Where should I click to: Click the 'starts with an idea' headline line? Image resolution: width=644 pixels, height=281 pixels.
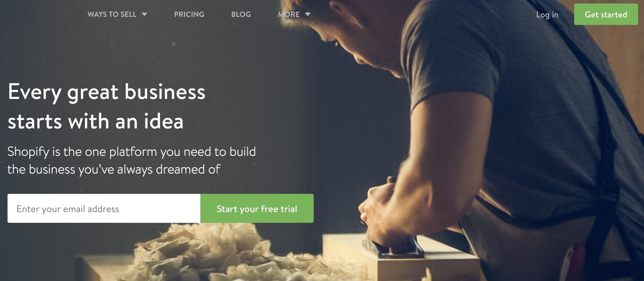click(96, 121)
